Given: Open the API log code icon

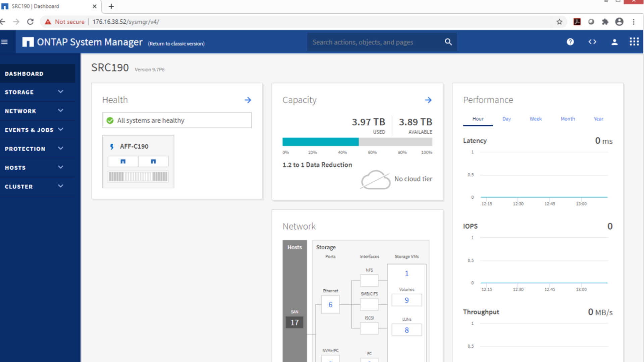Looking at the screenshot, I should [x=592, y=42].
